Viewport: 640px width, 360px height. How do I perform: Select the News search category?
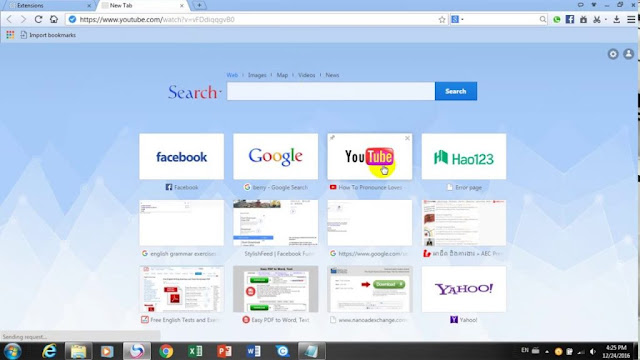pyautogui.click(x=332, y=75)
